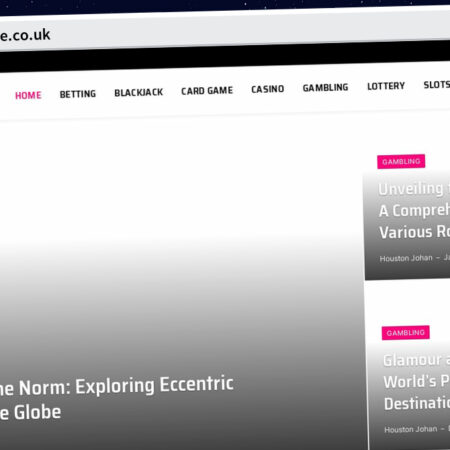The width and height of the screenshot is (450, 450).
Task: Open the LOTTERY category page
Action: click(x=386, y=86)
